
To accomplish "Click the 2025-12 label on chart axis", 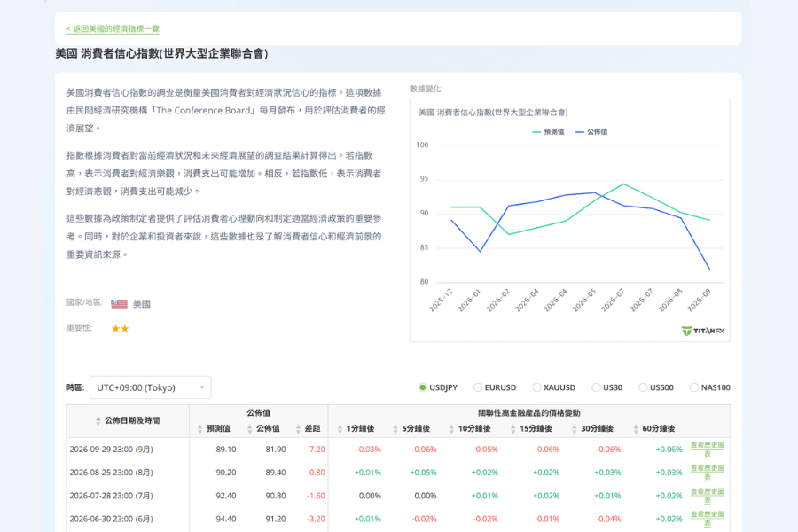I will 440,300.
